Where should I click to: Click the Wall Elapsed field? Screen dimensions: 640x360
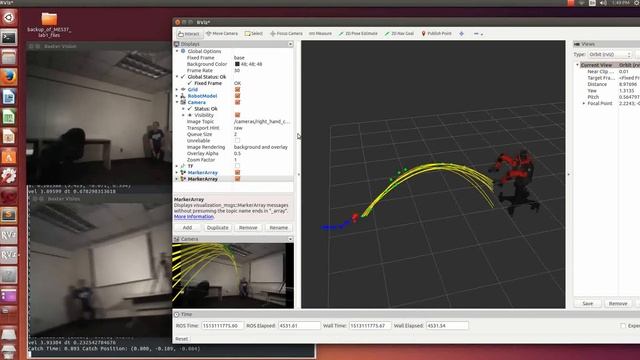coord(447,326)
